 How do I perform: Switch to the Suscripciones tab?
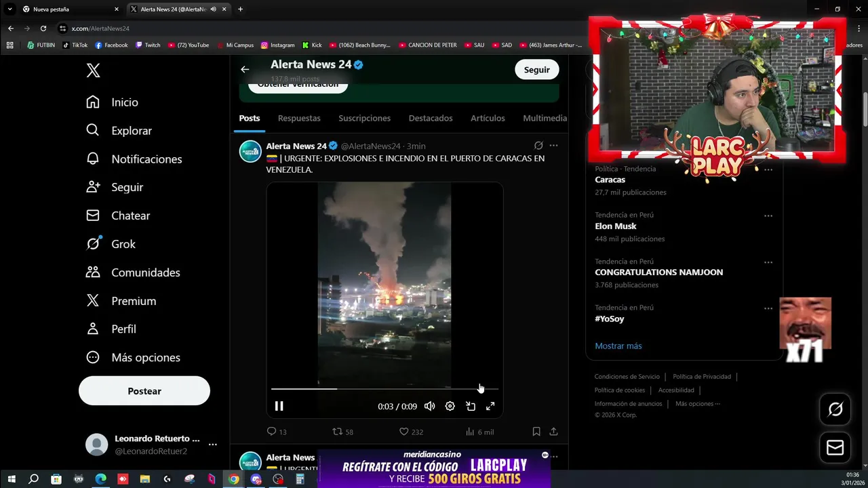tap(365, 118)
